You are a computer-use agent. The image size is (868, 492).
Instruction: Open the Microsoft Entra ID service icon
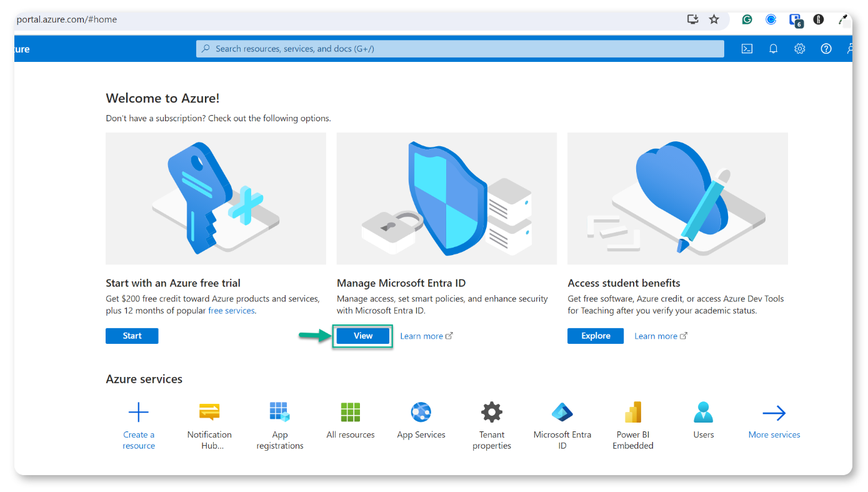pos(562,413)
